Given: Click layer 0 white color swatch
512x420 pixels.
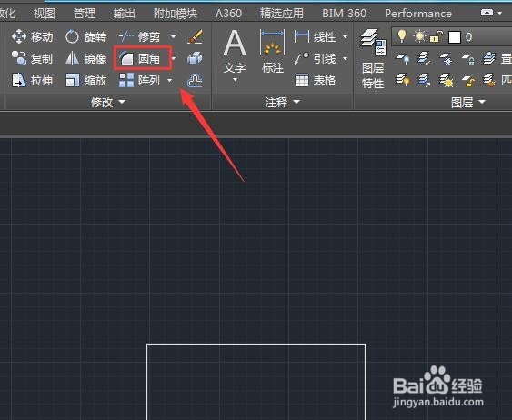Looking at the screenshot, I should pos(455,37).
